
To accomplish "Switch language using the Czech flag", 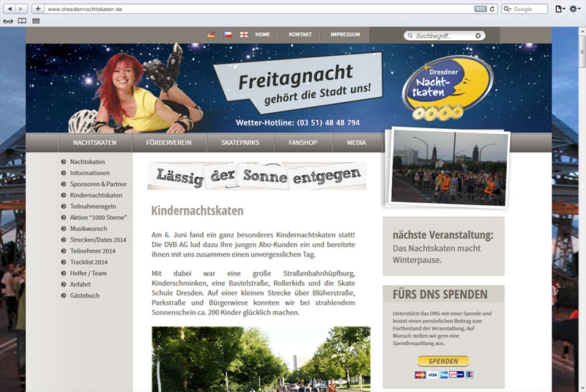I will coord(228,34).
